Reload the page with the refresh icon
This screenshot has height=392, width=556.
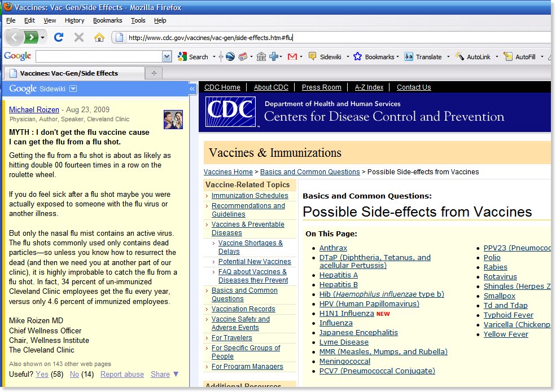pos(59,37)
